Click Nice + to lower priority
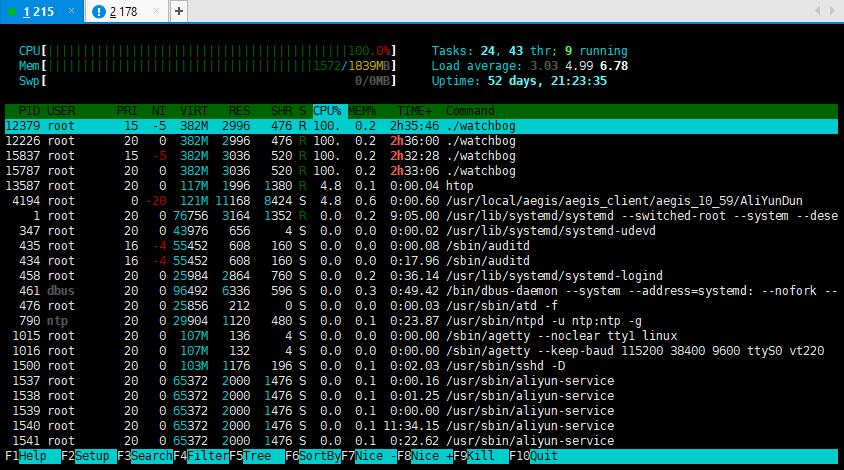Screen dimensions: 844x470 pos(425,456)
